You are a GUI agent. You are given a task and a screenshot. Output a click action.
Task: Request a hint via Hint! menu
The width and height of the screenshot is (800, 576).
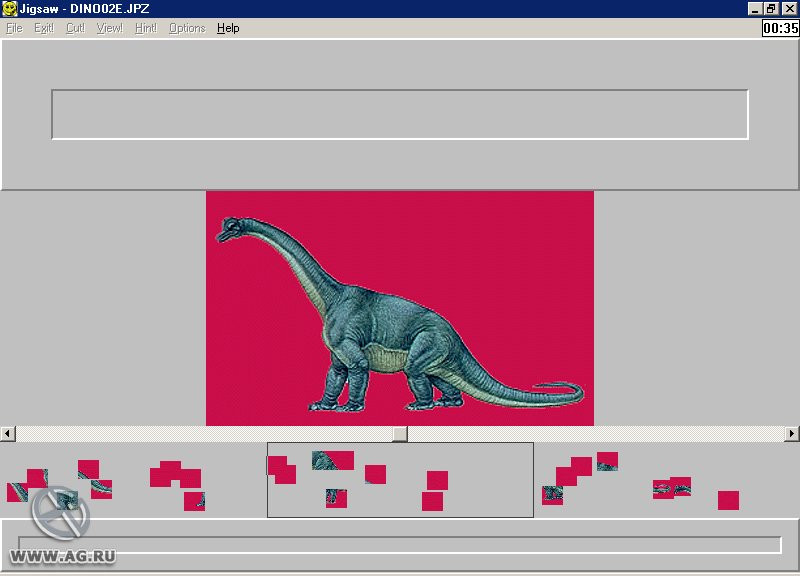click(146, 28)
